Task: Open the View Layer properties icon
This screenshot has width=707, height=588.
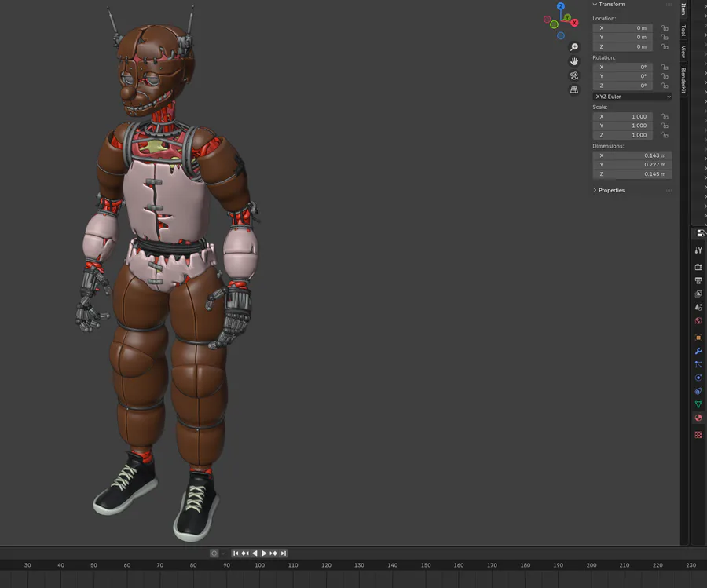Action: (x=698, y=294)
